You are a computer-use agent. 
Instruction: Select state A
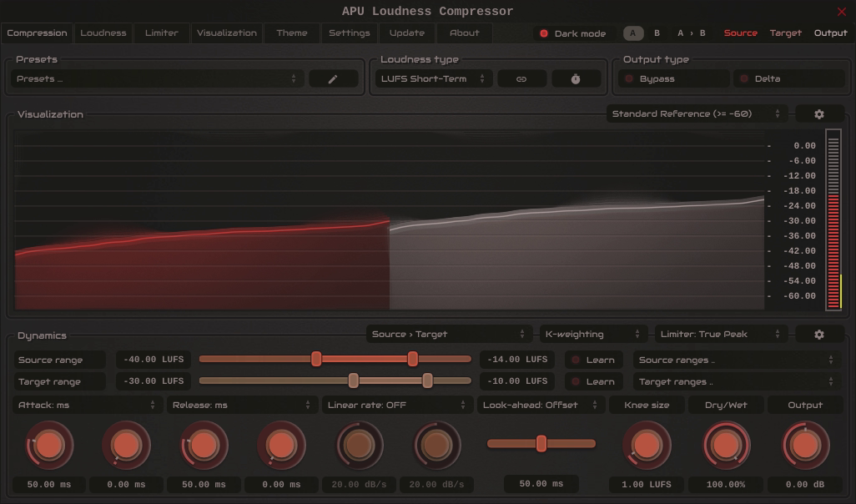[x=633, y=33]
